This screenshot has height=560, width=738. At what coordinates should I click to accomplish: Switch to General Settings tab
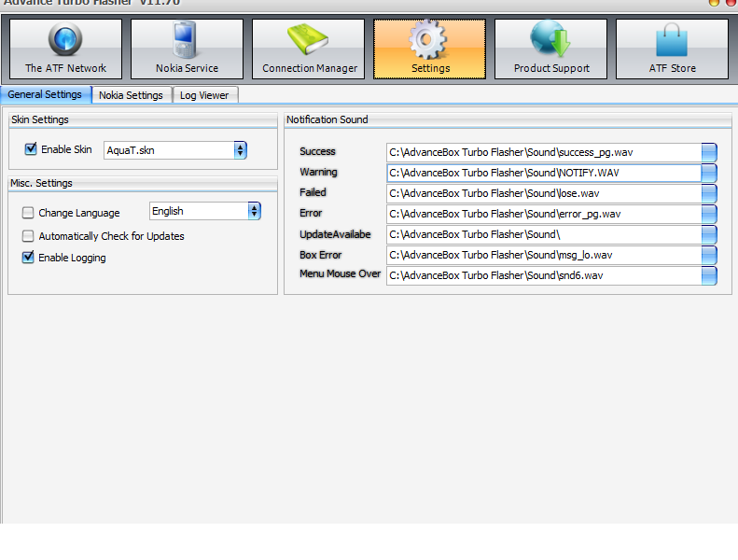coord(46,94)
